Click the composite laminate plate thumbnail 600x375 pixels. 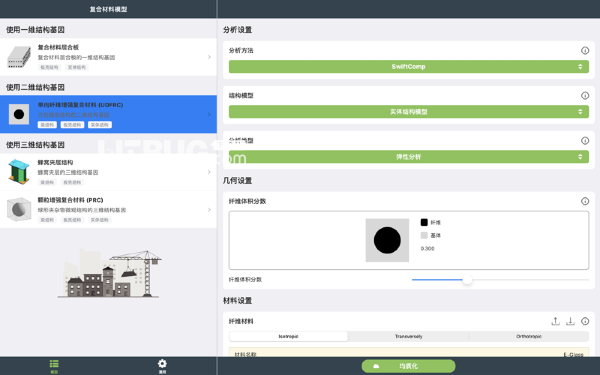pyautogui.click(x=19, y=57)
